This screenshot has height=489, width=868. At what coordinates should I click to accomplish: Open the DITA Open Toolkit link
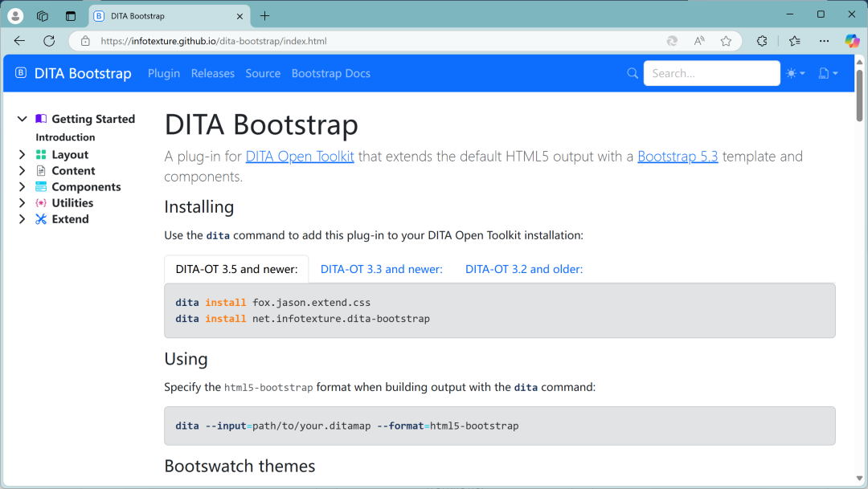[299, 156]
